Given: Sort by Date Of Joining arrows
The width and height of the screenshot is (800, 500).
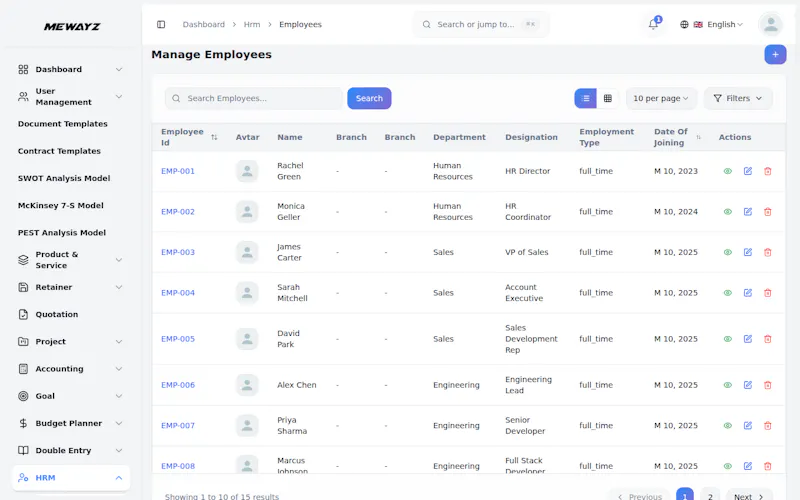Looking at the screenshot, I should click(698, 137).
